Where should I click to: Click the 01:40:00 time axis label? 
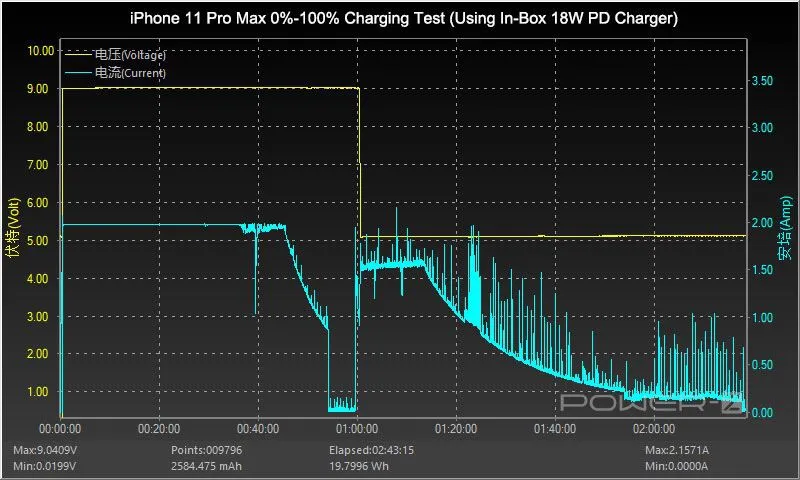555,429
